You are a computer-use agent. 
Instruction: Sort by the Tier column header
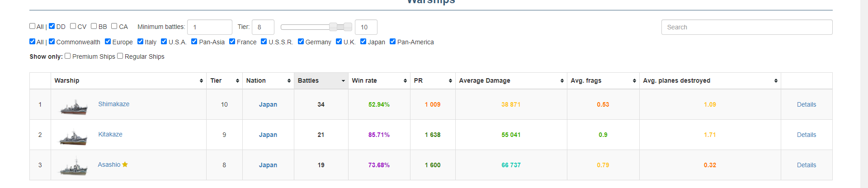click(x=224, y=80)
